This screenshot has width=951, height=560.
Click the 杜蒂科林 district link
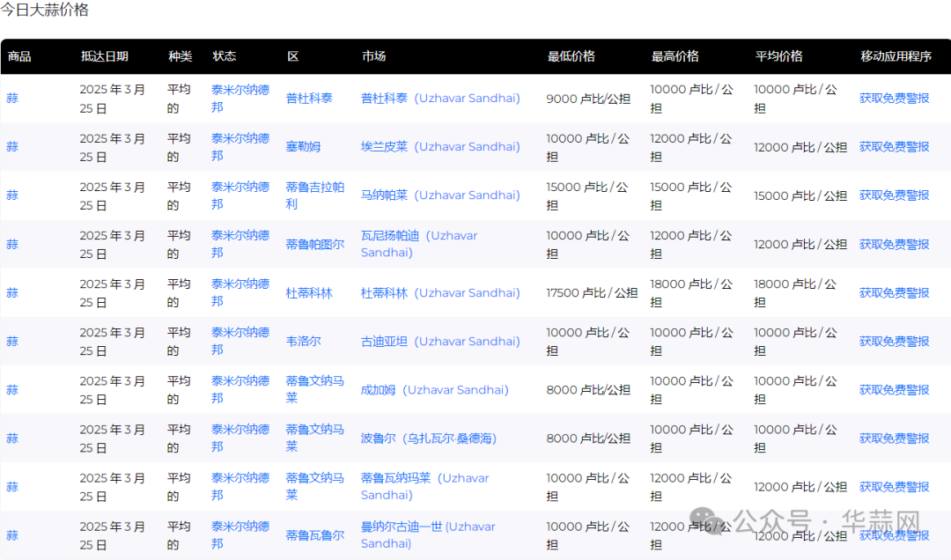[x=309, y=293]
